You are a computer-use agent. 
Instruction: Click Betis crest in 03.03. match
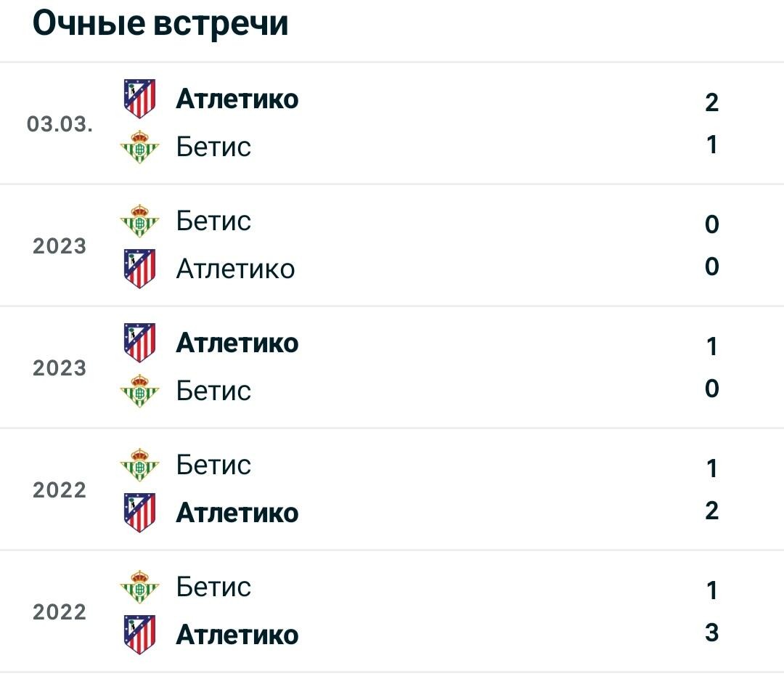tap(139, 147)
